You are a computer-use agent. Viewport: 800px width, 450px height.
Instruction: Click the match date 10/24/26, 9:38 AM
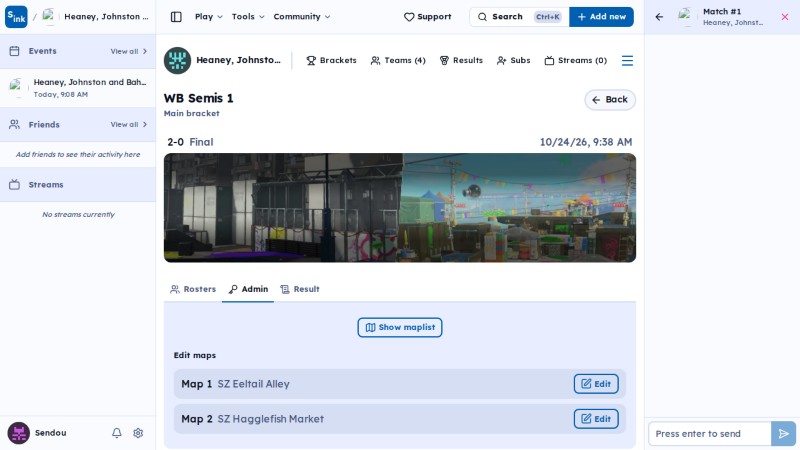pos(586,142)
